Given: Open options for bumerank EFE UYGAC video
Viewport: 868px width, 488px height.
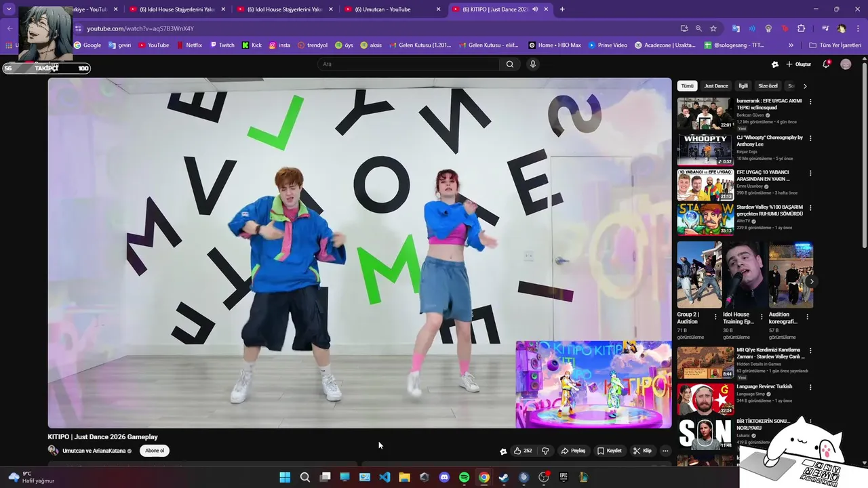Looking at the screenshot, I should [x=810, y=102].
